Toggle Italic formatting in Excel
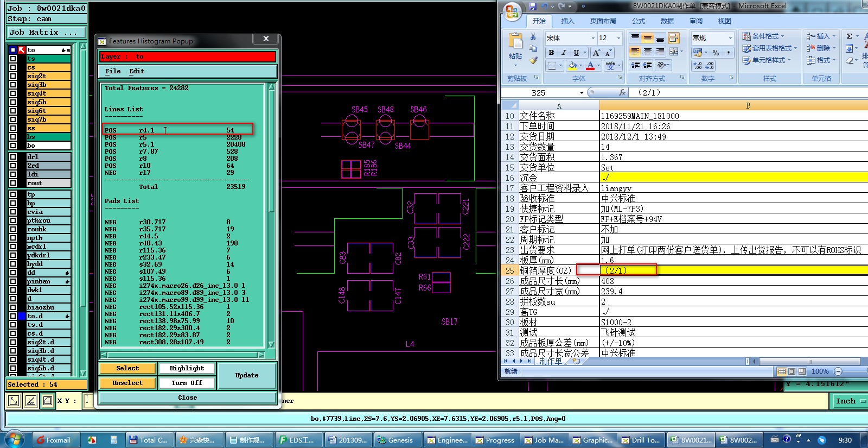Viewport: 868px width, 448px height. tap(564, 53)
